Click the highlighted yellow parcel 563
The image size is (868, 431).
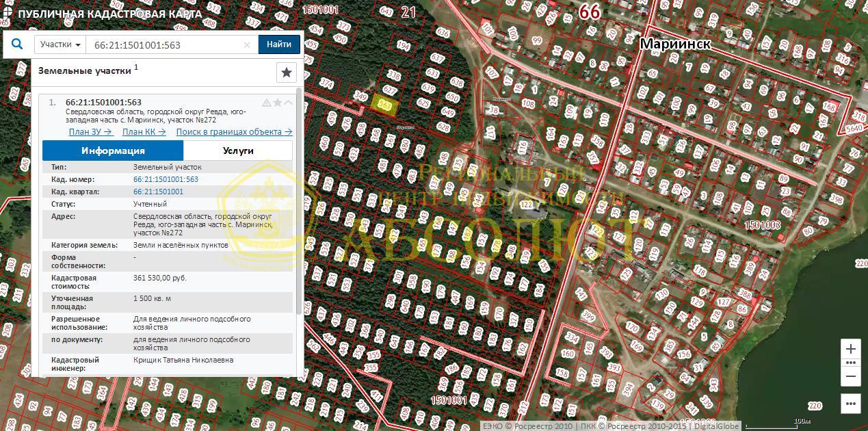[385, 105]
